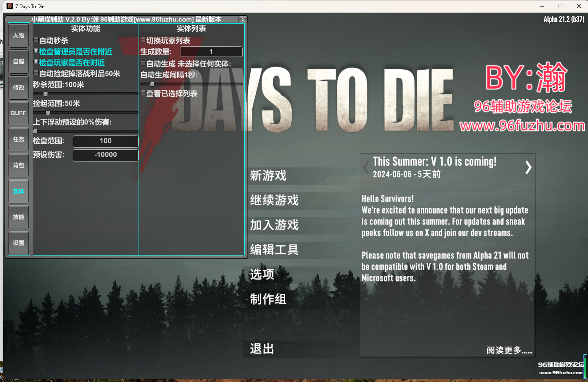588x382 pixels.
Task: Toggle 切换玩家列表 checkbox
Action: [143, 40]
